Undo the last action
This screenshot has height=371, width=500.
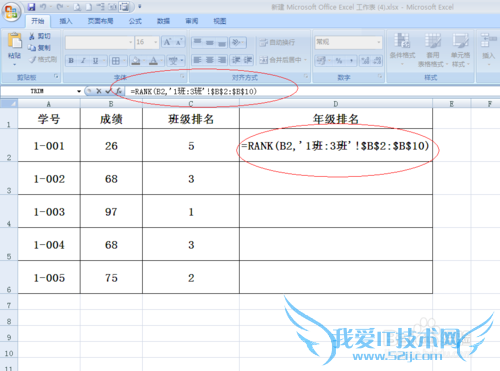coord(43,7)
